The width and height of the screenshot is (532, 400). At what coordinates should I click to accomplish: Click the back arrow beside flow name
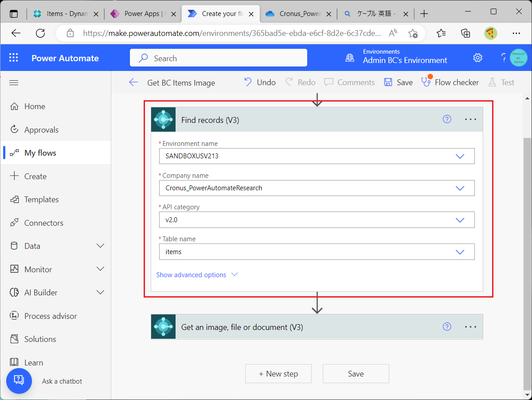133,82
